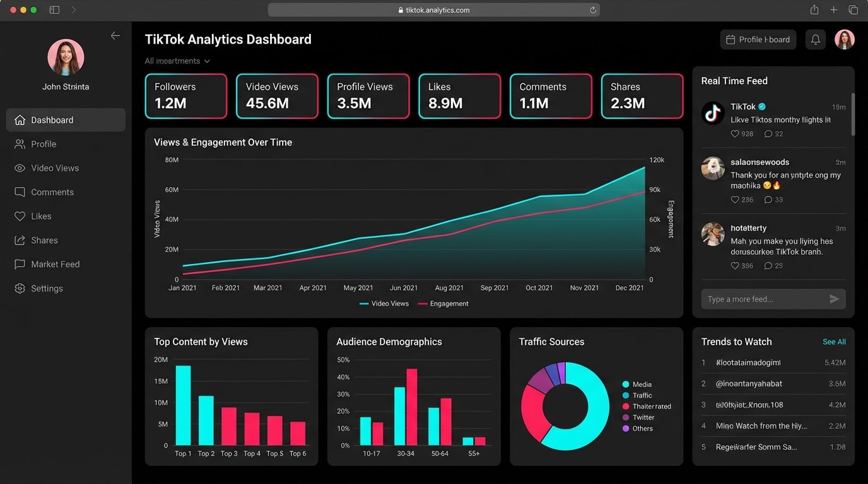Like the hotetterty post showing 386 likes
The image size is (868, 484).
pyautogui.click(x=735, y=266)
